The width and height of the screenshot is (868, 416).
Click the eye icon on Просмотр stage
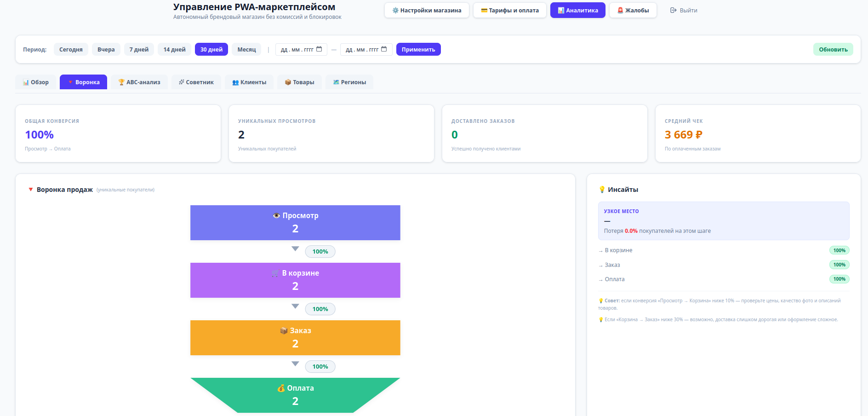tap(276, 215)
